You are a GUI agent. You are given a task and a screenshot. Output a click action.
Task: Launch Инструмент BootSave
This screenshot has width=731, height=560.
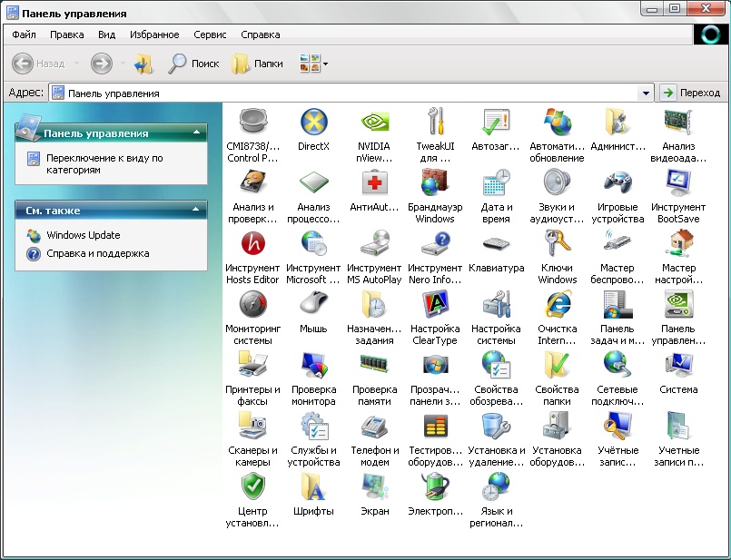(678, 196)
